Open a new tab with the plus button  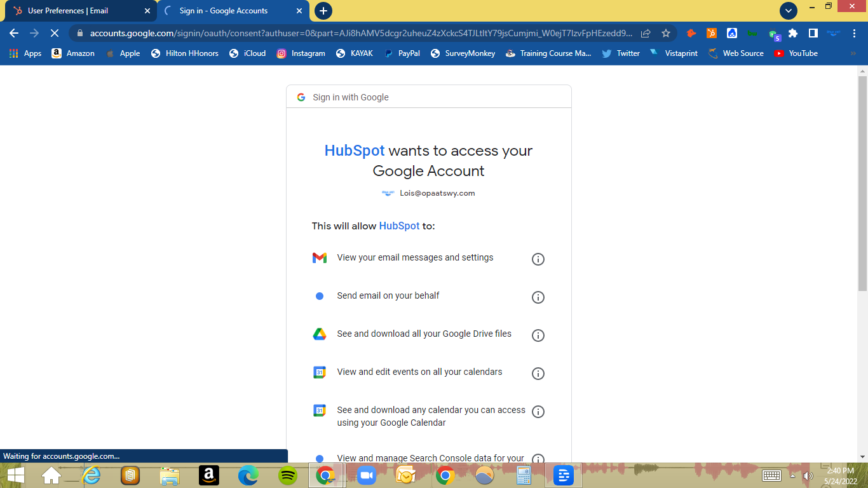click(323, 11)
